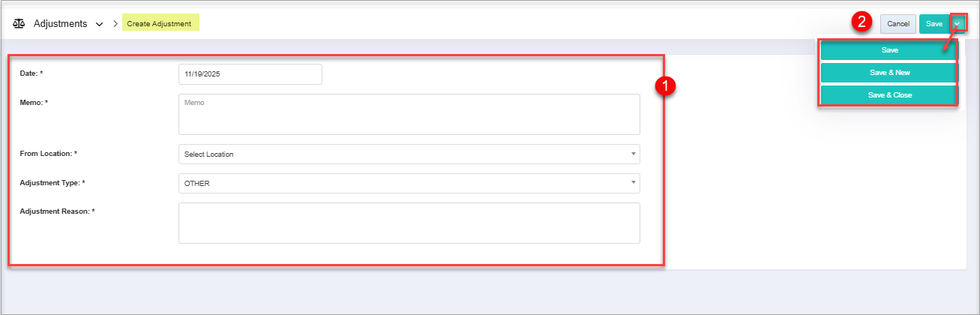
Task: Click the Date field showing 11/19/2025
Action: click(250, 74)
